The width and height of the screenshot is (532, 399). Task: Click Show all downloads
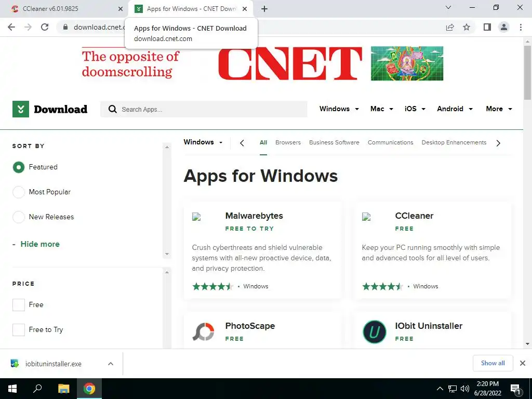pyautogui.click(x=493, y=363)
